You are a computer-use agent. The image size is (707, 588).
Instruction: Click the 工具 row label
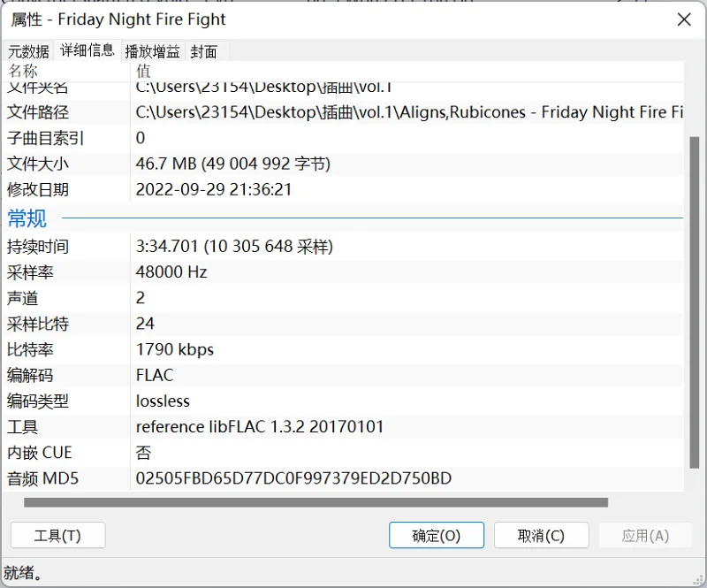click(x=23, y=427)
